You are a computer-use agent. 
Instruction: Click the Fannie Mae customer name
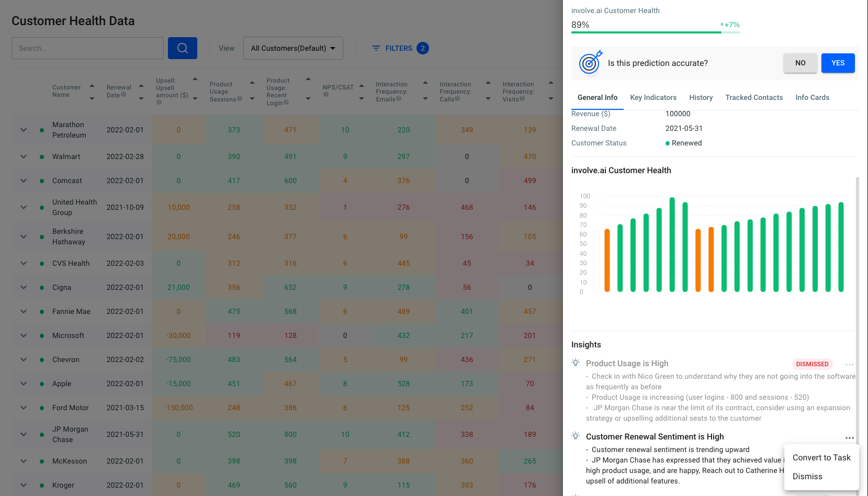coord(71,311)
